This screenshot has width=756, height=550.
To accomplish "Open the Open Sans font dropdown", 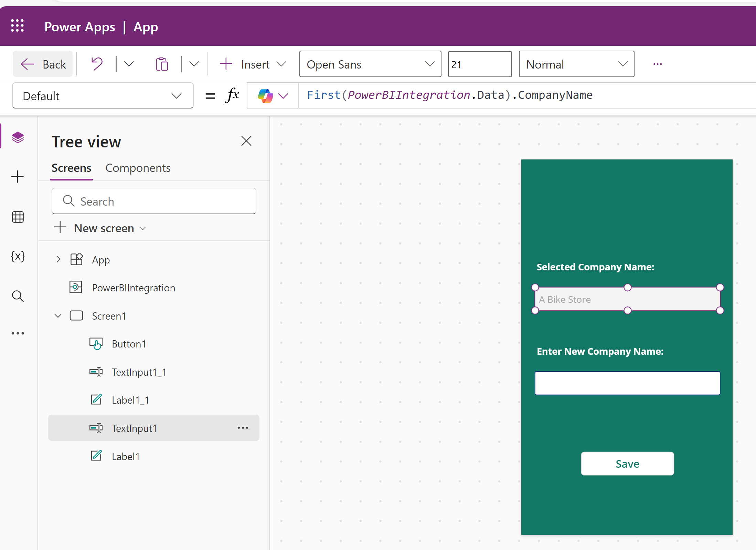I will tap(370, 64).
